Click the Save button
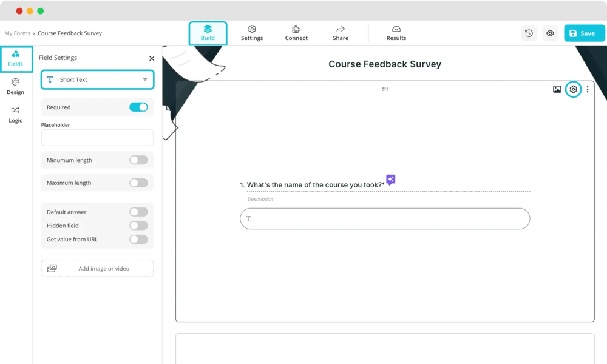607x364 pixels. click(584, 33)
